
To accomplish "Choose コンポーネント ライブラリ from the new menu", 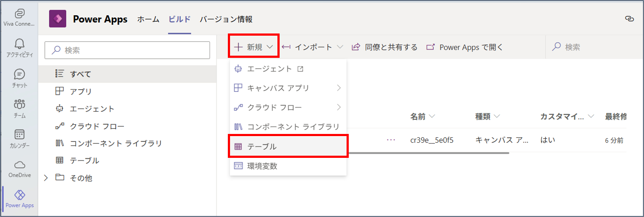I will click(288, 127).
